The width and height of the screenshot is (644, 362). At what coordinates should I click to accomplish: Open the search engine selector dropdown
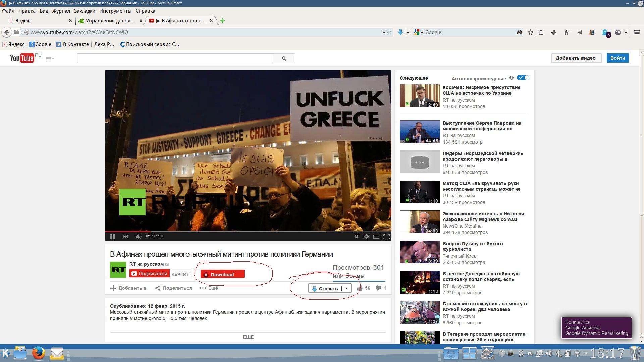(418, 32)
